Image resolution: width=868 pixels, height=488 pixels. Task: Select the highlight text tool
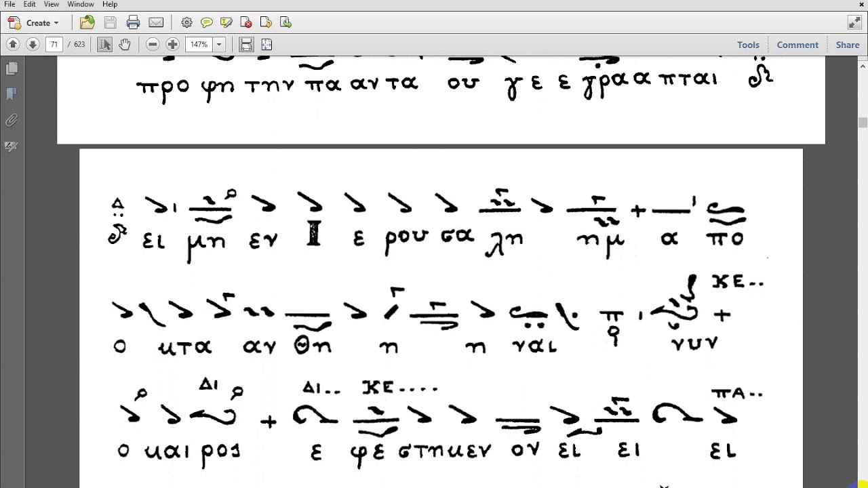click(226, 22)
